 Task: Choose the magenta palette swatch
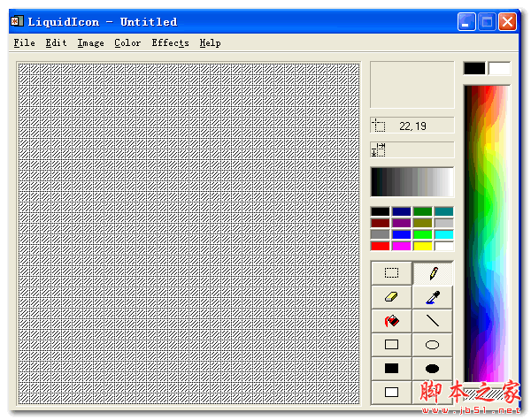(402, 246)
